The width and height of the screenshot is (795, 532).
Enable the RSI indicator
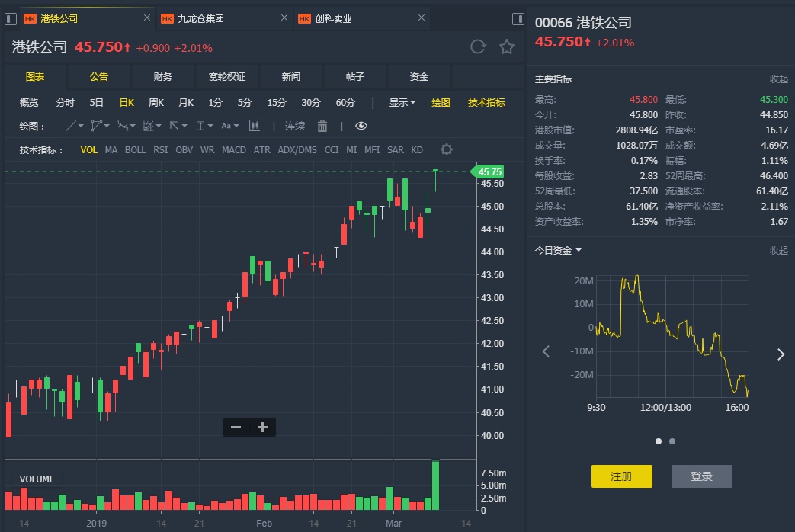(160, 150)
